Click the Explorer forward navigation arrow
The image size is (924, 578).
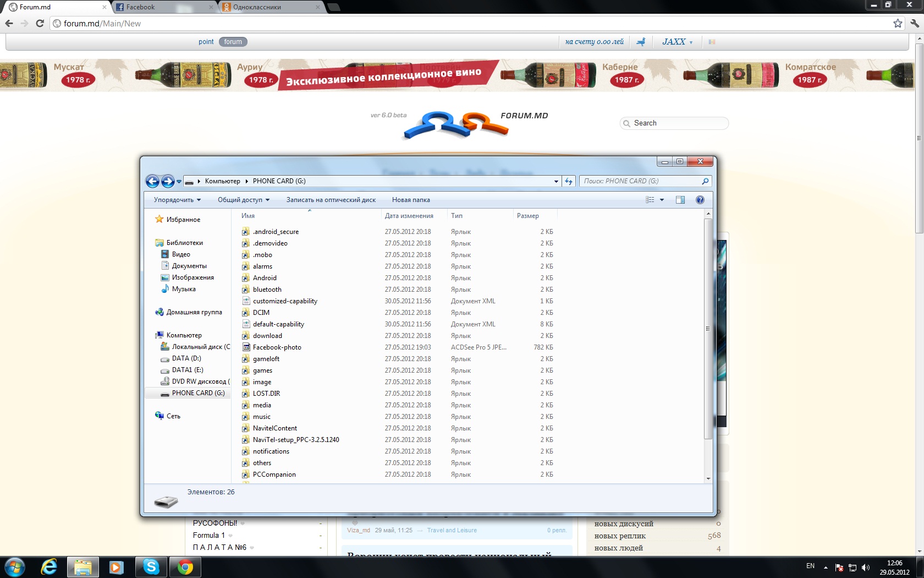tap(168, 181)
